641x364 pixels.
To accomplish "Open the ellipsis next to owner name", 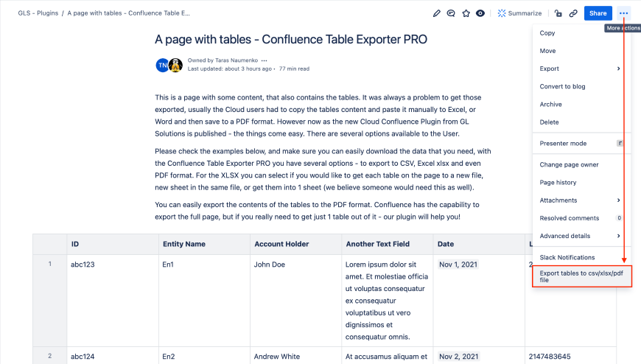I will coord(265,60).
